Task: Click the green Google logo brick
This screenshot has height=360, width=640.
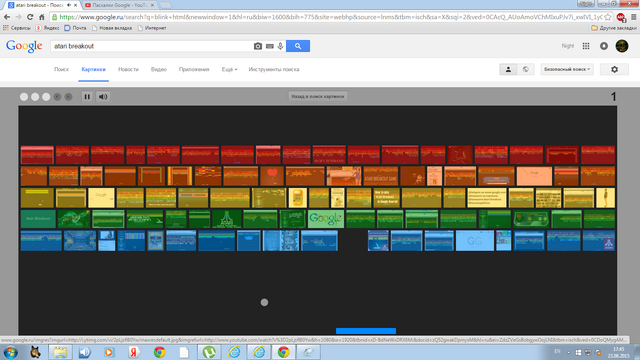Action: click(326, 219)
